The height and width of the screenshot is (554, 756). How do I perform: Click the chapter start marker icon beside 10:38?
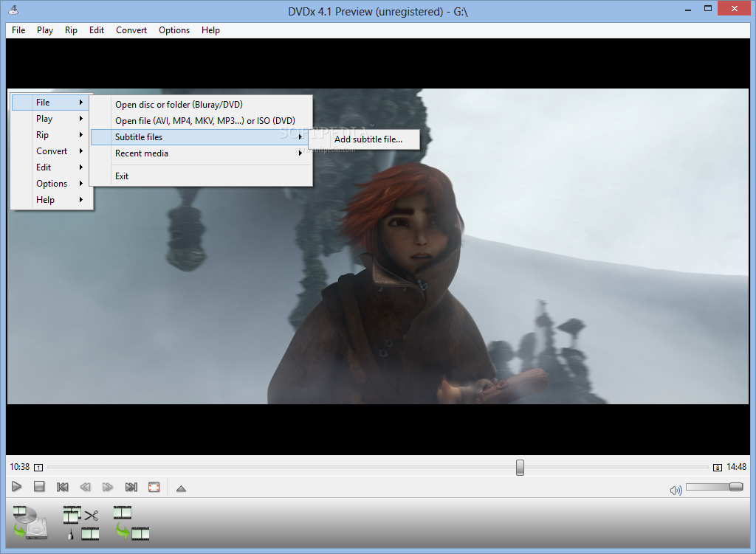click(x=38, y=467)
